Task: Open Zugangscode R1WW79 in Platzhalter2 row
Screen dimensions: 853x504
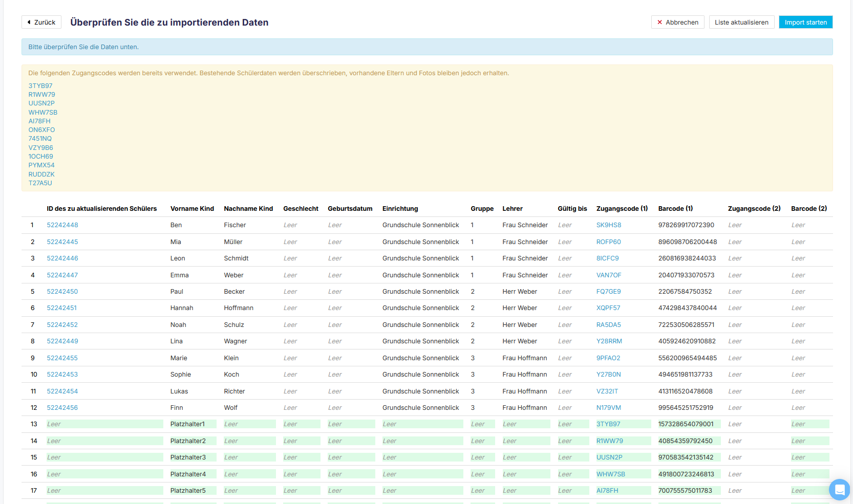Action: pyautogui.click(x=610, y=441)
